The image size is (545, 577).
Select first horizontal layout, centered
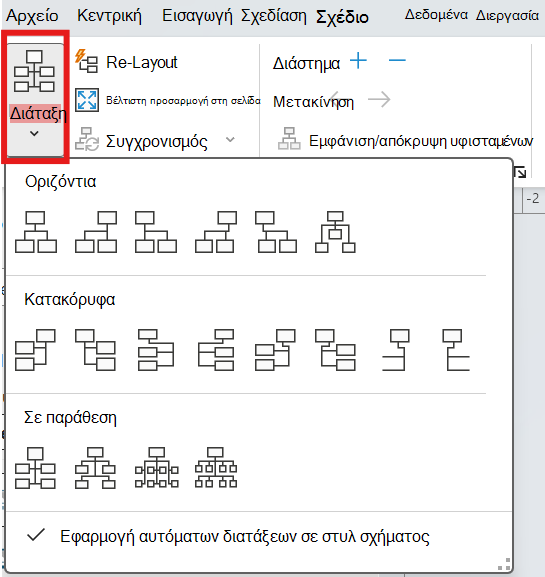[x=36, y=232]
